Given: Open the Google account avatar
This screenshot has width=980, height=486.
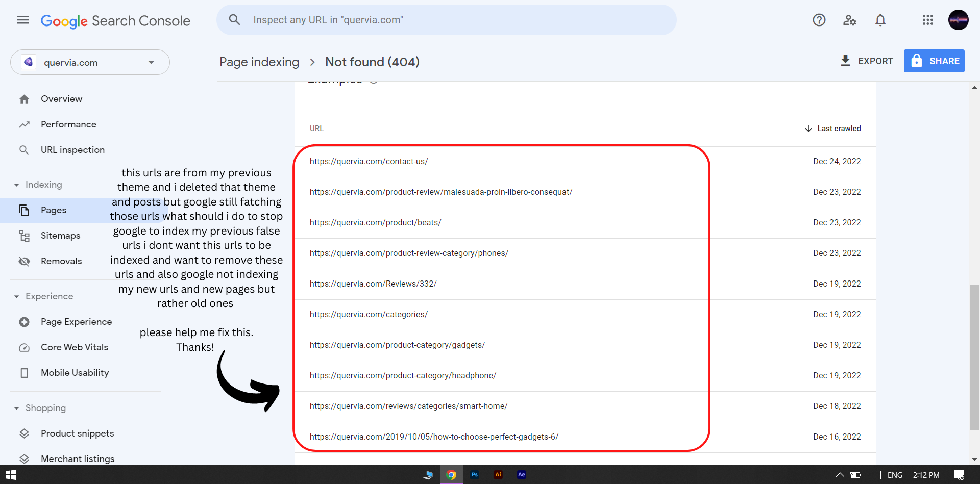Looking at the screenshot, I should (959, 20).
